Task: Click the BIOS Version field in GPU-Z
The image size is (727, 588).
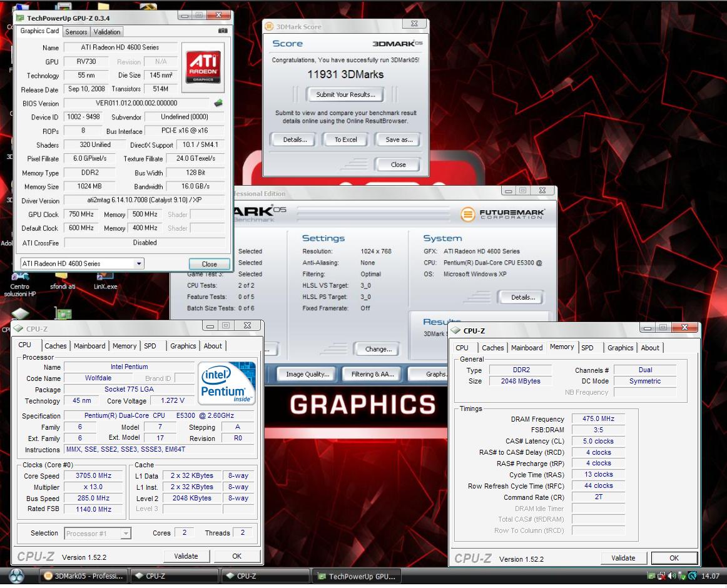Action: pyautogui.click(x=137, y=103)
